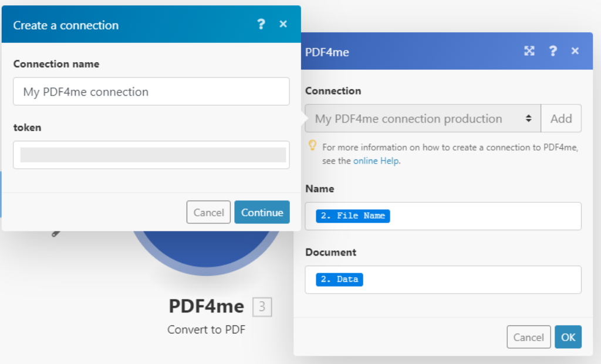Select the '2. File Name' mapped pill
Screen dimensions: 601x364
[353, 216]
